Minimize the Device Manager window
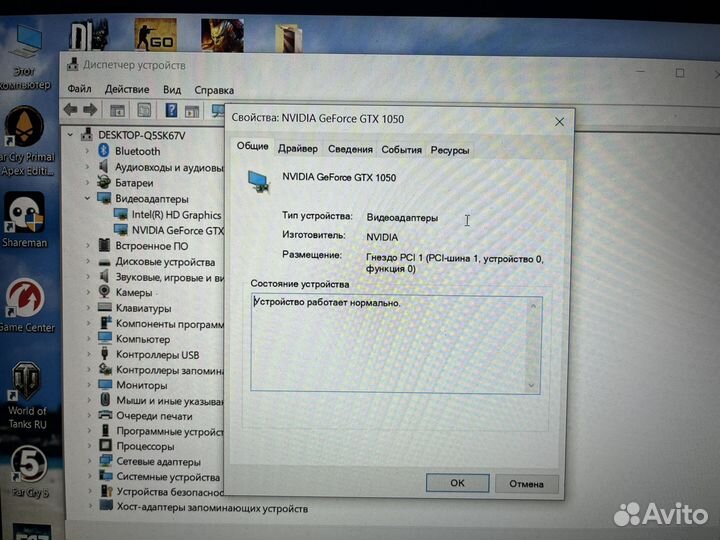The image size is (720, 540). tap(641, 72)
